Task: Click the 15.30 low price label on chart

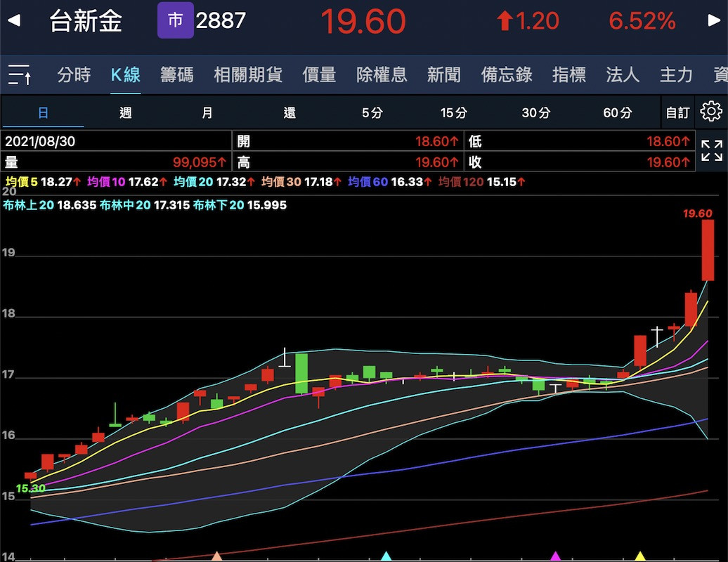Action: coord(31,488)
